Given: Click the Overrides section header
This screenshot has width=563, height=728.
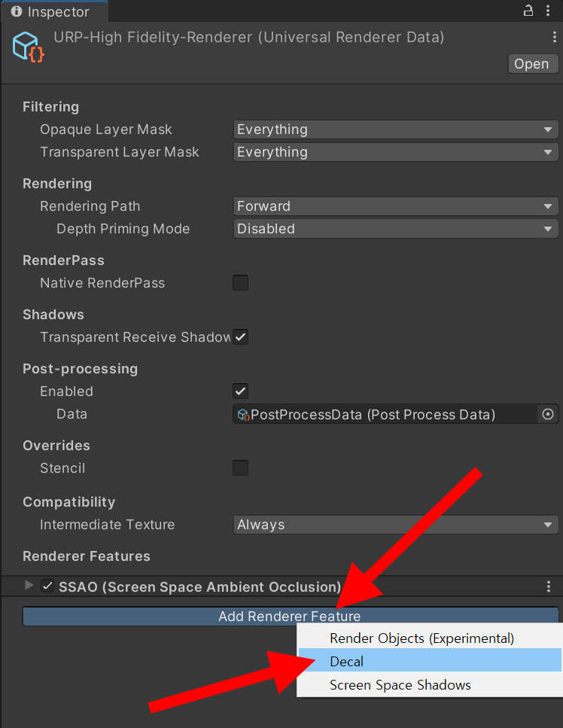Looking at the screenshot, I should [56, 446].
